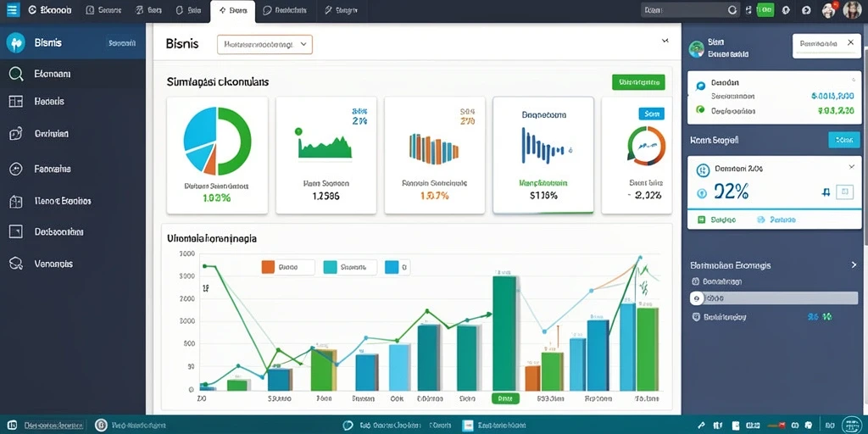Open the dropdown next to the Bisnis heading
Image resolution: width=868 pixels, height=434 pixels.
coord(264,44)
